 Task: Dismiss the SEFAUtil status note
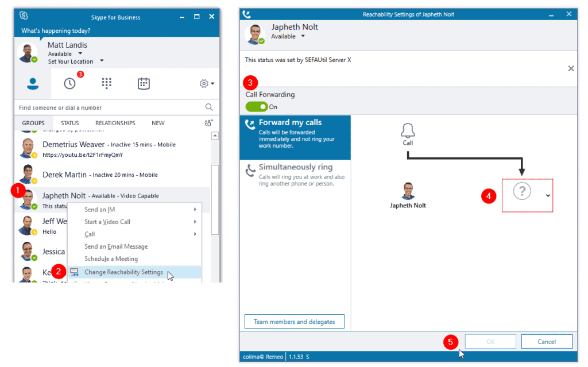point(571,68)
